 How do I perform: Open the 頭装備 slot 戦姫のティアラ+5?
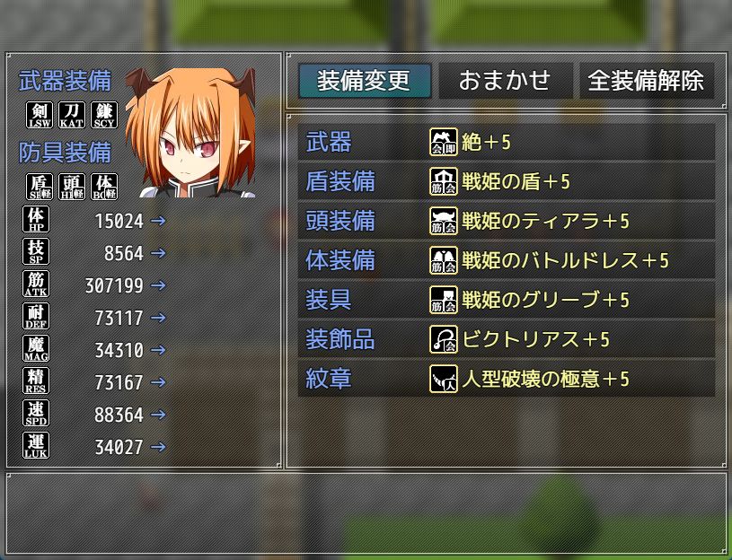click(507, 221)
